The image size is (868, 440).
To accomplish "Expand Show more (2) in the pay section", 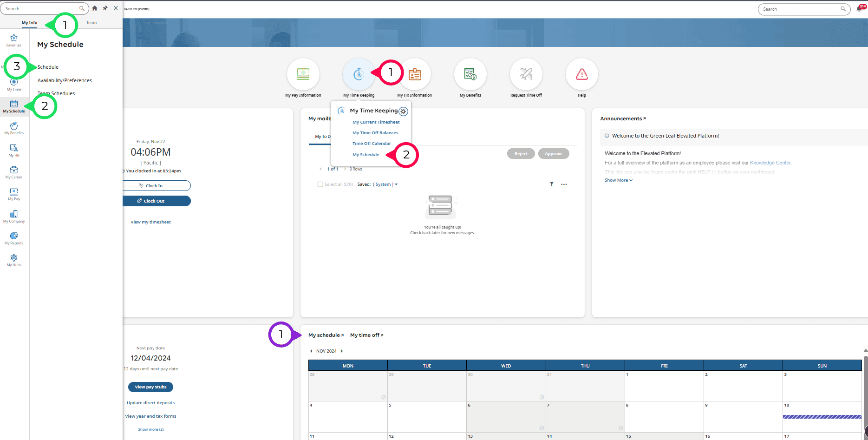I will (151, 429).
